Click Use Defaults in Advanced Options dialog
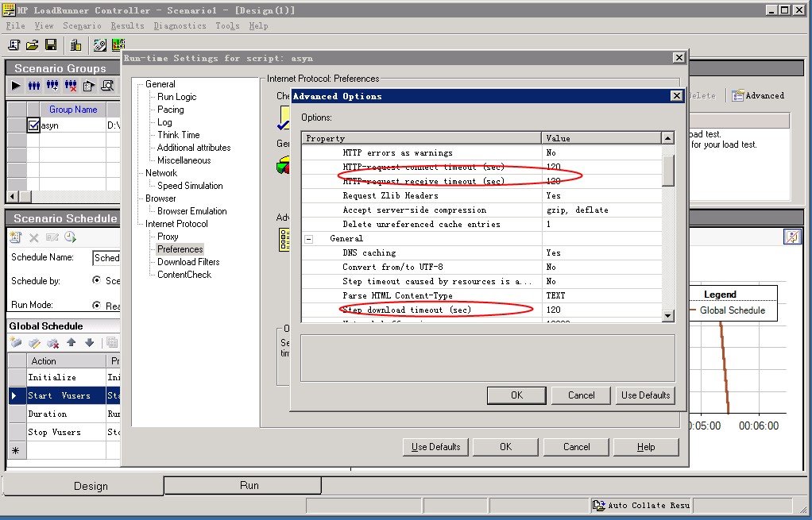 645,395
